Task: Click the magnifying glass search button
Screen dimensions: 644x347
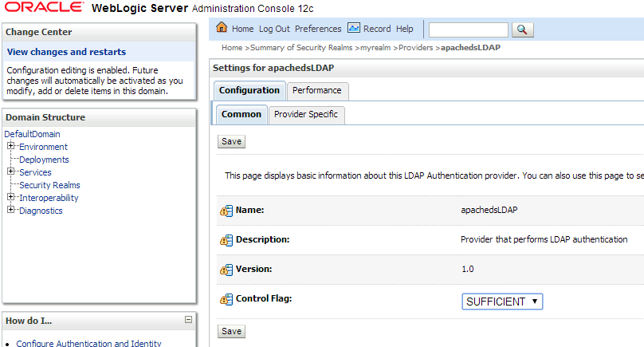Action: (x=522, y=30)
